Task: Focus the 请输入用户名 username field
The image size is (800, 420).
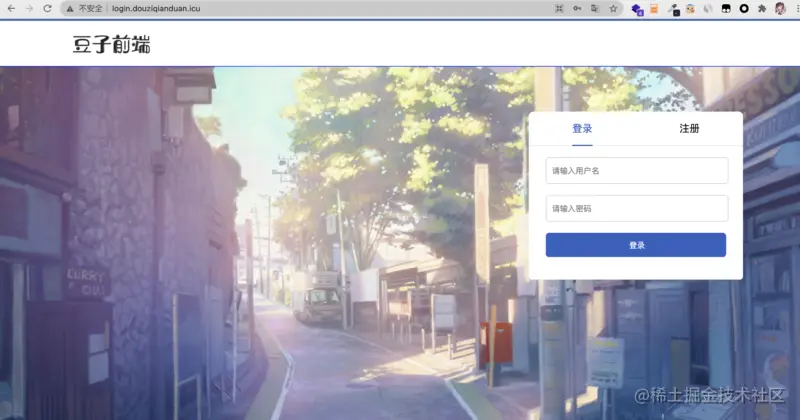Action: click(x=637, y=170)
